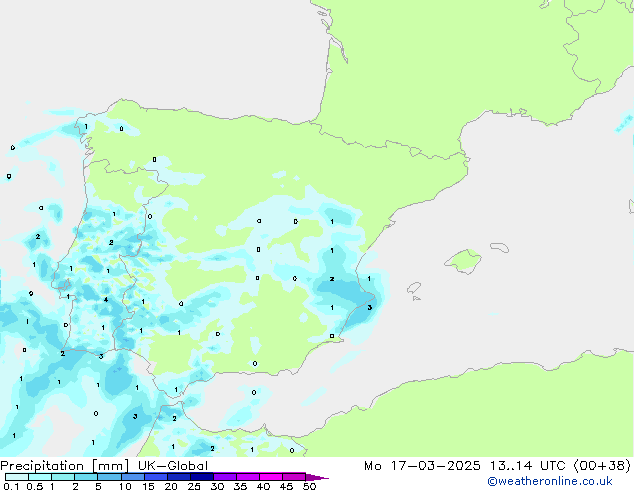
Task: Click the '13..14 UTC' time text
Action: pos(527,466)
